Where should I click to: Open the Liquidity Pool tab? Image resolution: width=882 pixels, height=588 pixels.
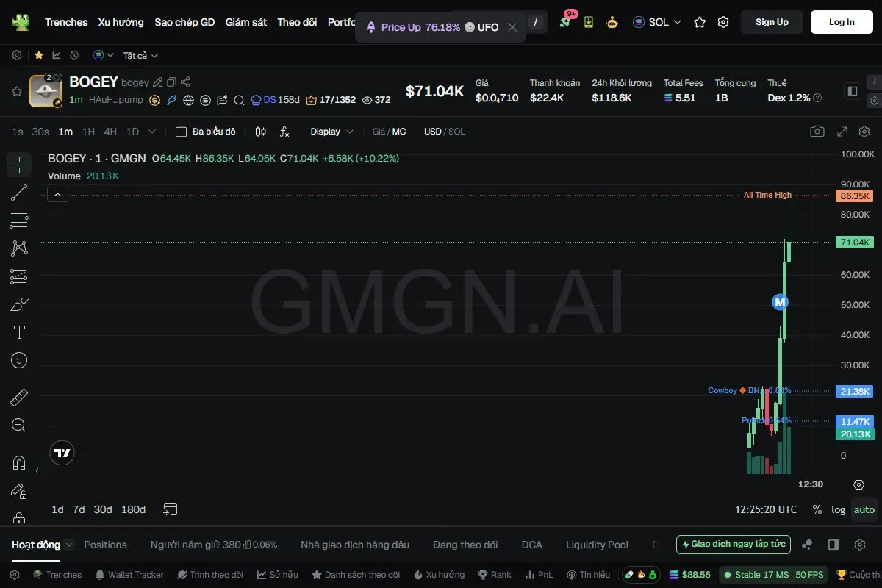tap(598, 545)
